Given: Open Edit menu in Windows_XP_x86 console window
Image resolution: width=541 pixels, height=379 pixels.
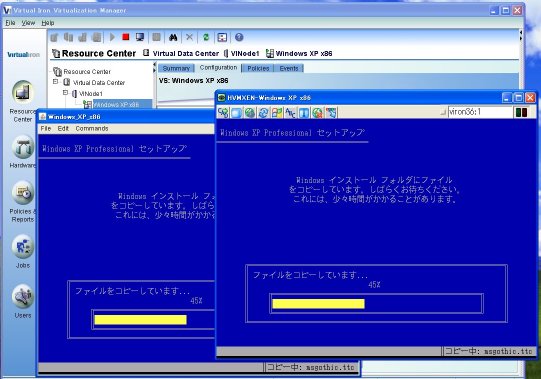Looking at the screenshot, I should [x=63, y=128].
